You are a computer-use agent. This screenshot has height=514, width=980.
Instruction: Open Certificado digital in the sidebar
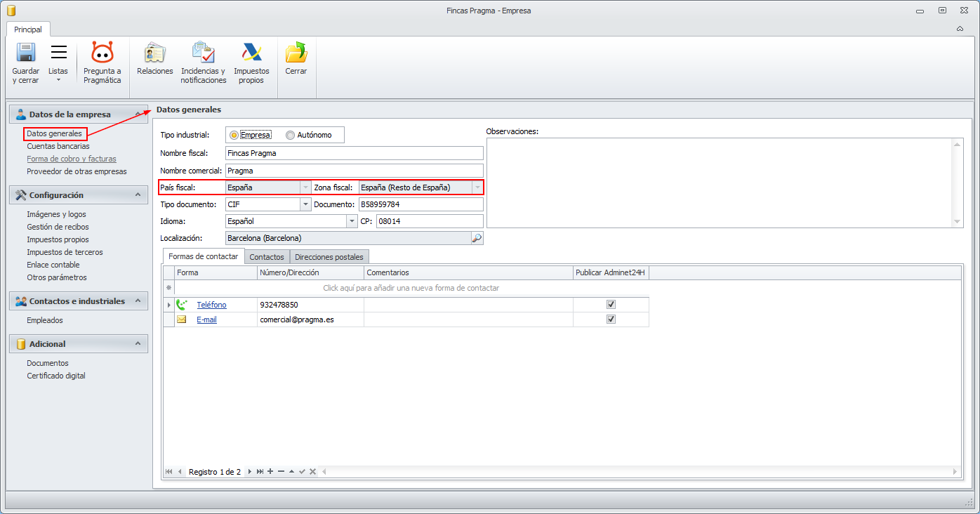[56, 376]
